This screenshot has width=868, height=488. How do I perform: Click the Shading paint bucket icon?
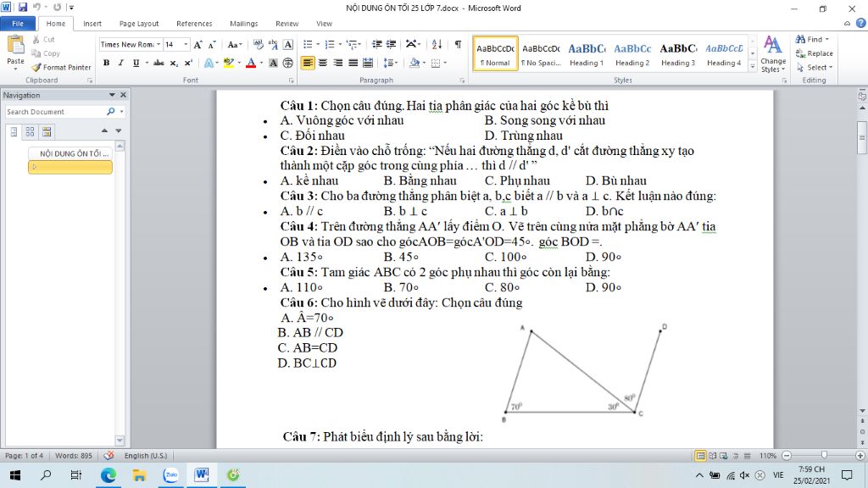pyautogui.click(x=414, y=63)
